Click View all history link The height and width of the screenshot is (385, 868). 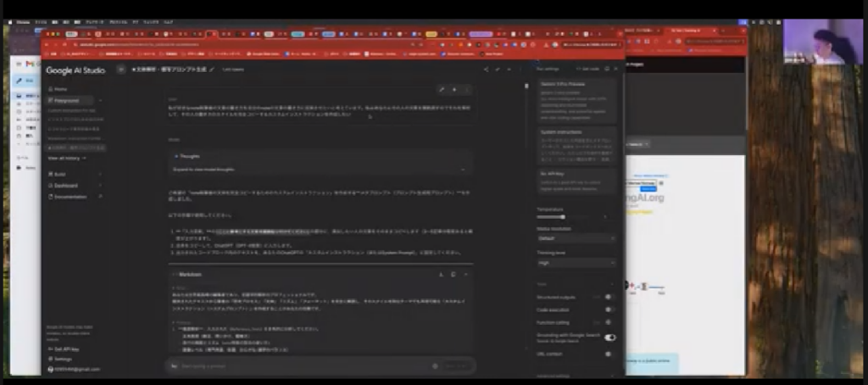(x=66, y=158)
